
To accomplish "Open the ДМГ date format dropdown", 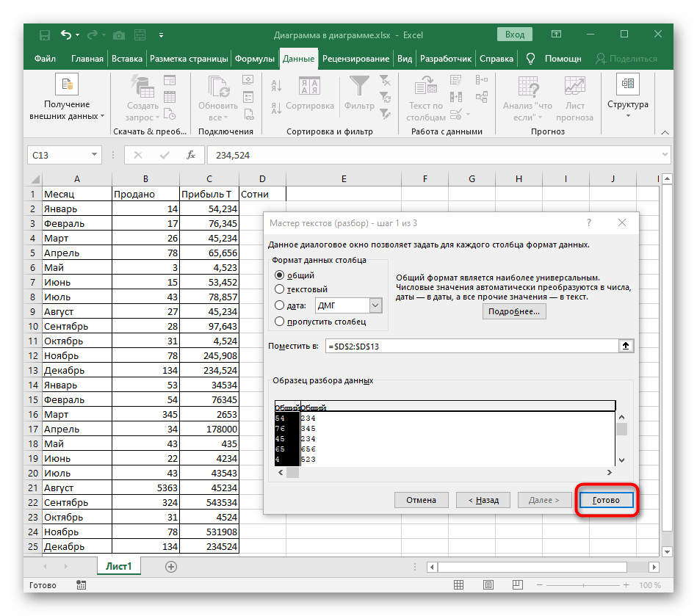I will click(375, 305).
